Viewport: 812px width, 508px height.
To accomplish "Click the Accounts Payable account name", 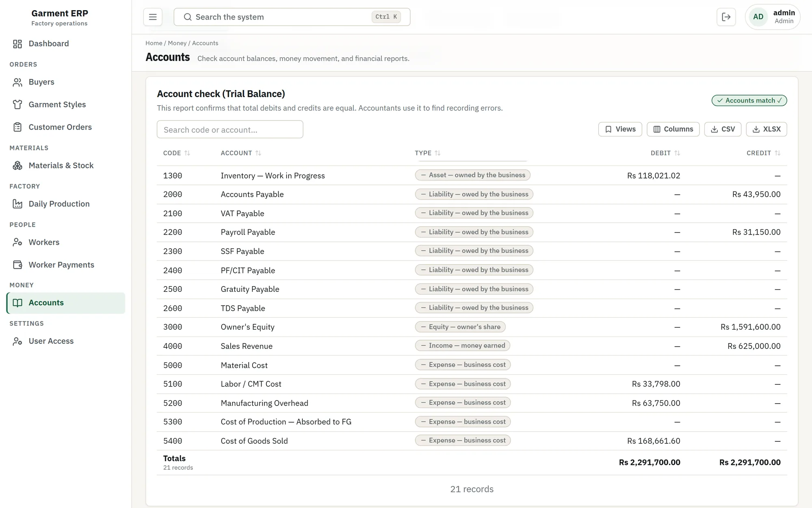I will 252,195.
